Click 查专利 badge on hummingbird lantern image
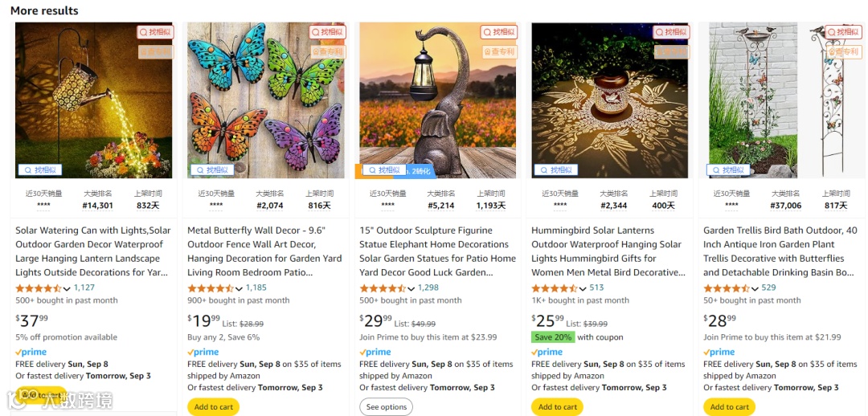The height and width of the screenshot is (416, 868). tap(670, 51)
